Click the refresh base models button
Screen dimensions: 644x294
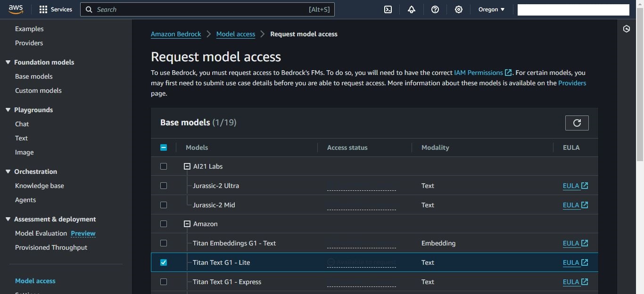[577, 123]
